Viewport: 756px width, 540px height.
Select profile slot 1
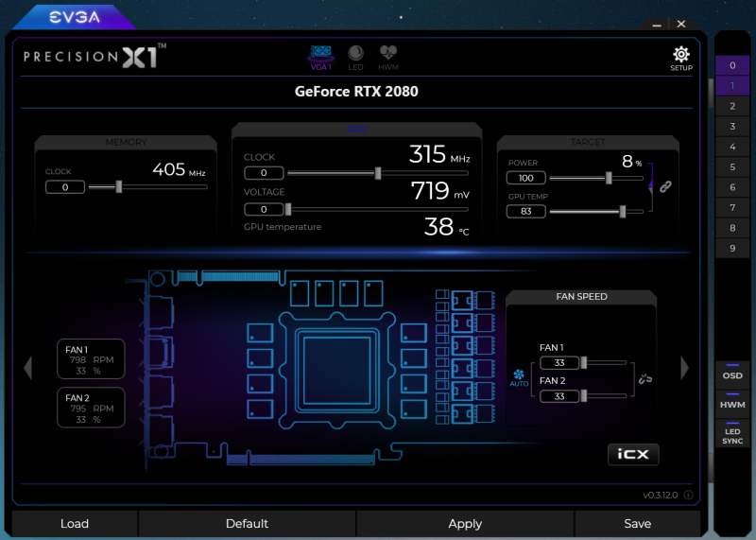732,85
